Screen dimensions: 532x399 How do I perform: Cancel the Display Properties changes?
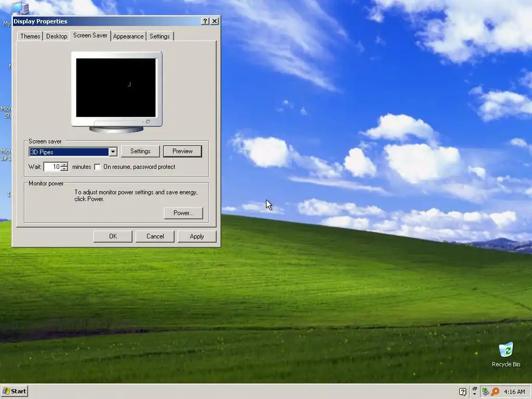point(155,236)
